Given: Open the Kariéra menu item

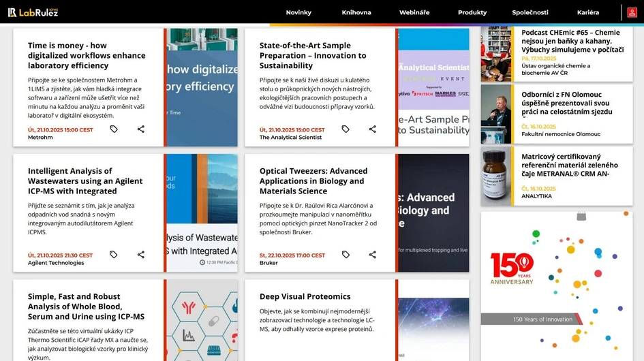Looking at the screenshot, I should pos(588,12).
